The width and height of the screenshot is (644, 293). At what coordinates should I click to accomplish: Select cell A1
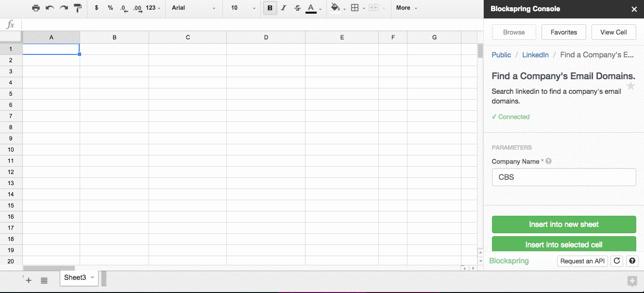(51, 49)
